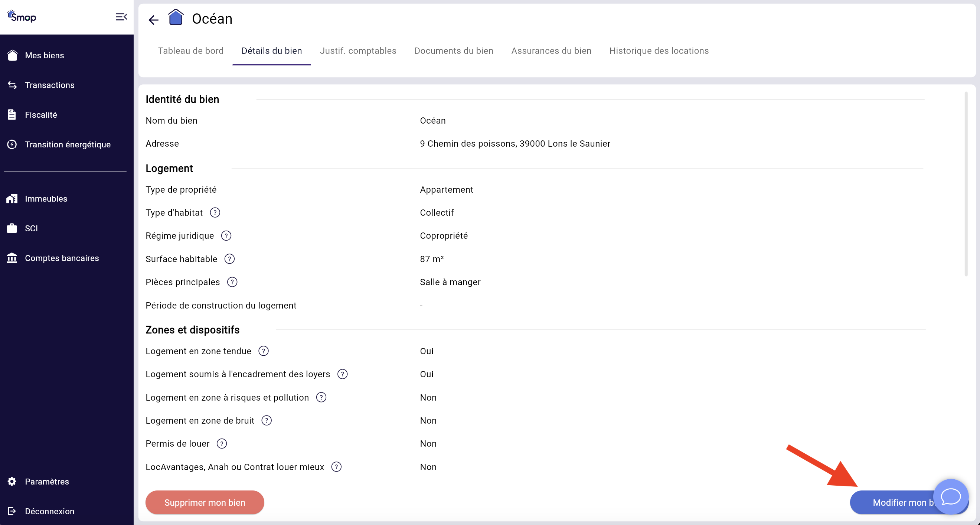Viewport: 980px width, 525px height.
Task: Click the Smop logo
Action: (x=22, y=17)
